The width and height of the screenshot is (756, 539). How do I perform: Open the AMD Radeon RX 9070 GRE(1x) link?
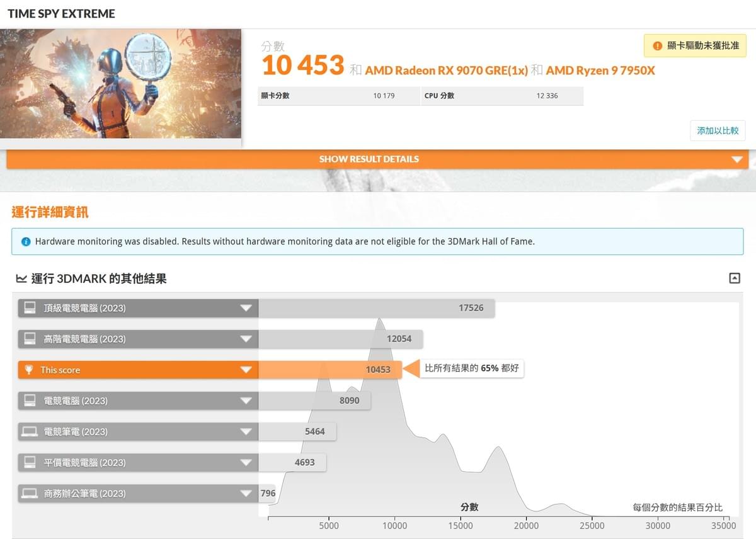click(446, 71)
